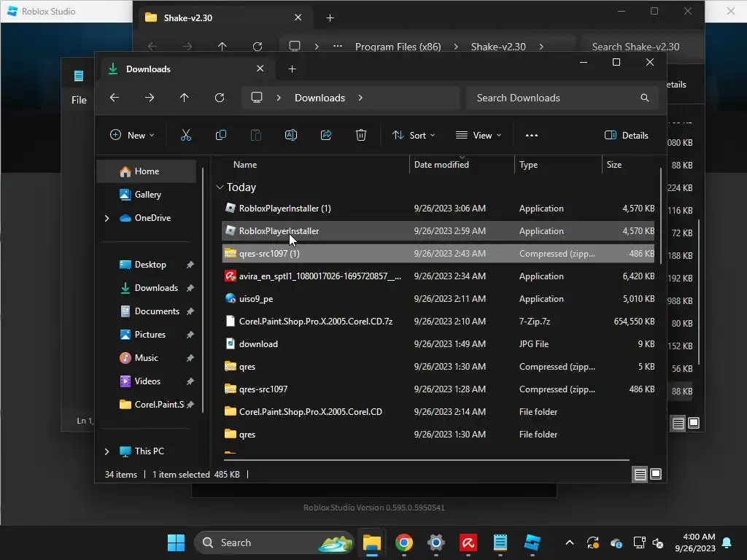Click chevron after Shake-v2.30 in back window
747x560 pixels.
[541, 47]
